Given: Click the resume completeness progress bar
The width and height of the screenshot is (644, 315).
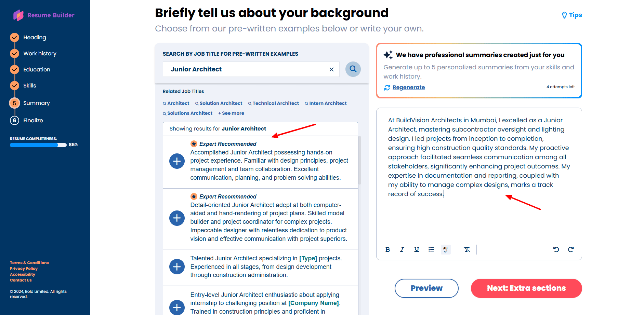Looking at the screenshot, I should pyautogui.click(x=38, y=145).
